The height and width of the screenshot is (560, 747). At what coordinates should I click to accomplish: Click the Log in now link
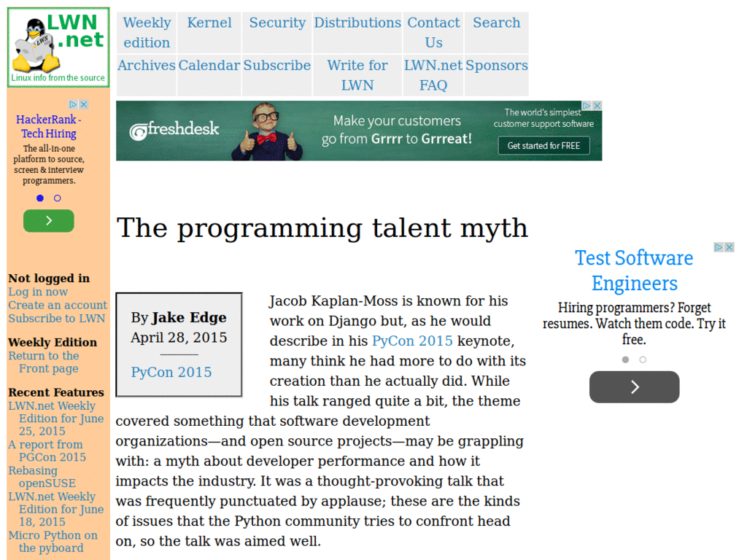click(37, 292)
